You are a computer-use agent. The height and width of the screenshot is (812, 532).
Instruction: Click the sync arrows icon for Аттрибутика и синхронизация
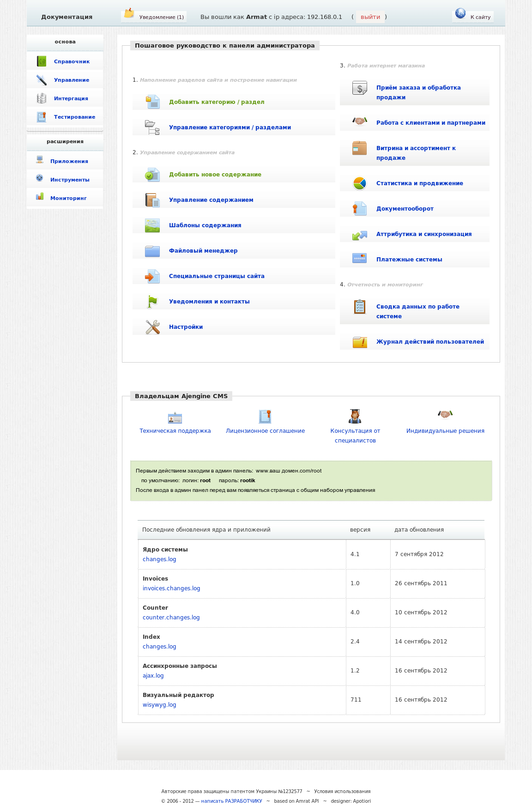360,235
